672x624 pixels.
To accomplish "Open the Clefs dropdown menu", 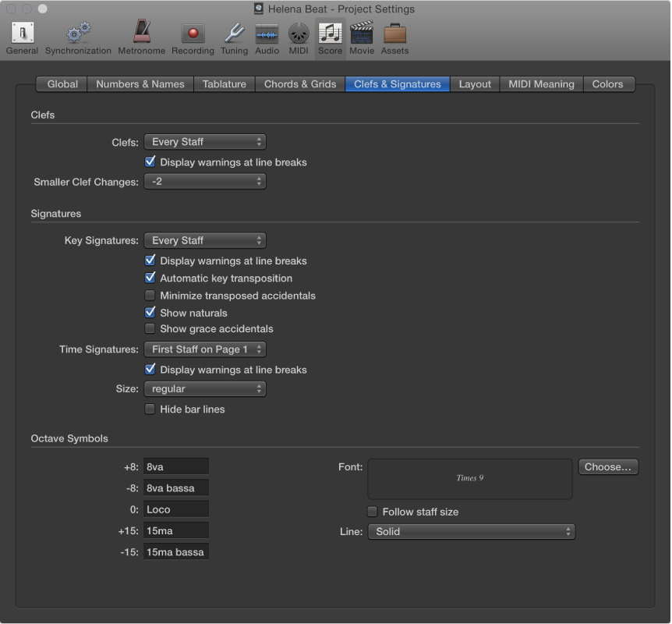I will coord(204,142).
